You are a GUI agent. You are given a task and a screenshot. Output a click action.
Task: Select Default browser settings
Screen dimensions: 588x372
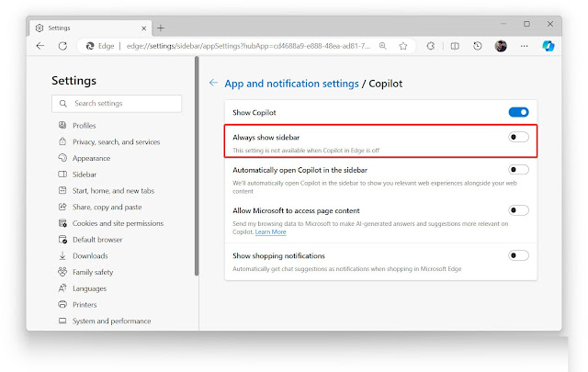coord(97,239)
